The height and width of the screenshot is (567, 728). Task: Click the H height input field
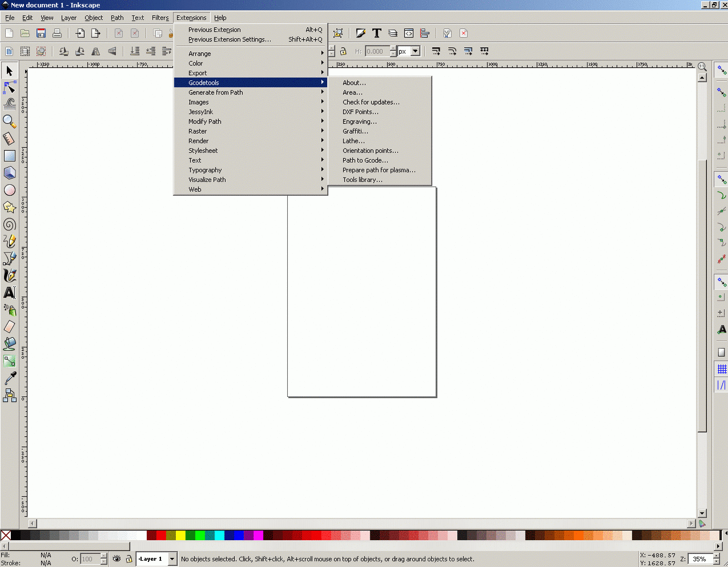(x=377, y=51)
